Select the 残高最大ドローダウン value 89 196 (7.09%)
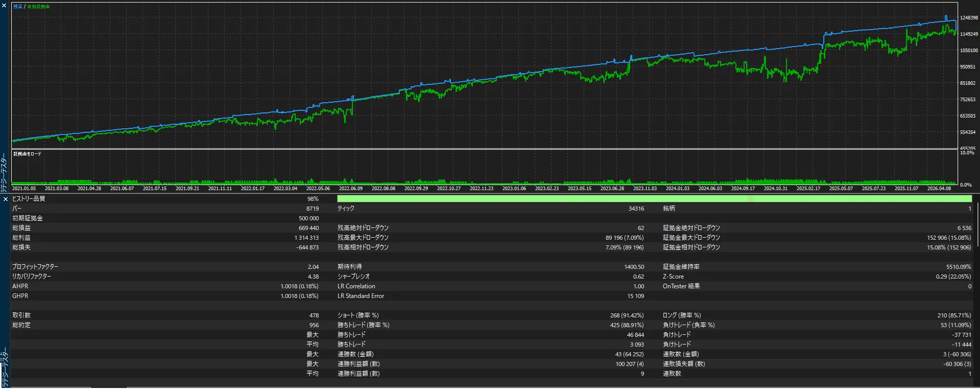Viewport: 980px width, 389px height. [625, 238]
